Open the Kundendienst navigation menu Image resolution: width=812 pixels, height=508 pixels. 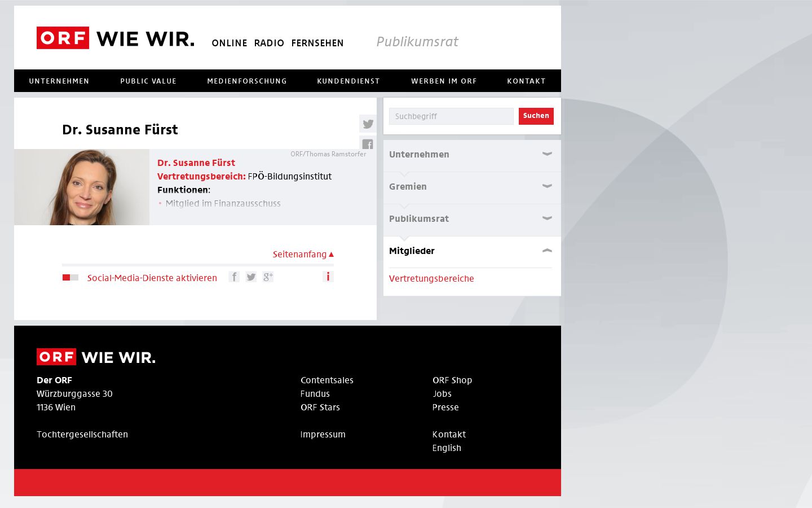tap(348, 81)
